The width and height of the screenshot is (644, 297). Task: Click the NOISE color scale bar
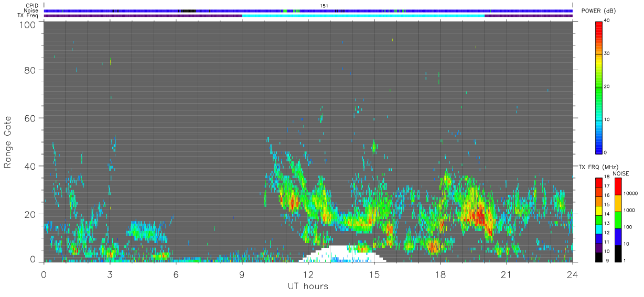pos(618,219)
